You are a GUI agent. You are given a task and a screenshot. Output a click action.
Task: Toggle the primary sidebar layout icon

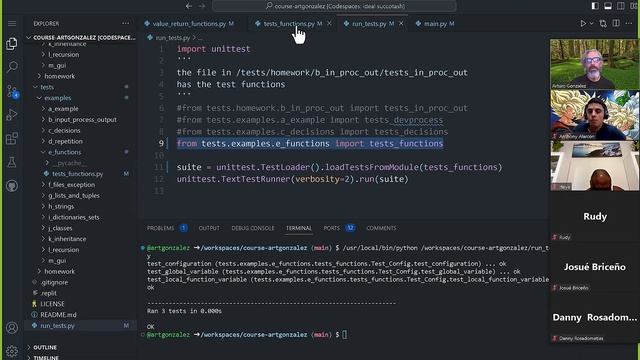pyautogui.click(x=595, y=6)
